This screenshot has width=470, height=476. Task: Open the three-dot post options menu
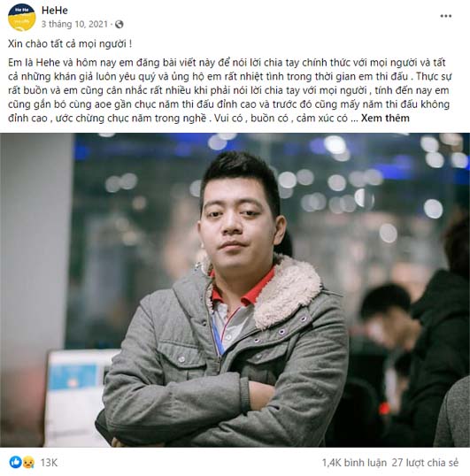click(x=446, y=16)
